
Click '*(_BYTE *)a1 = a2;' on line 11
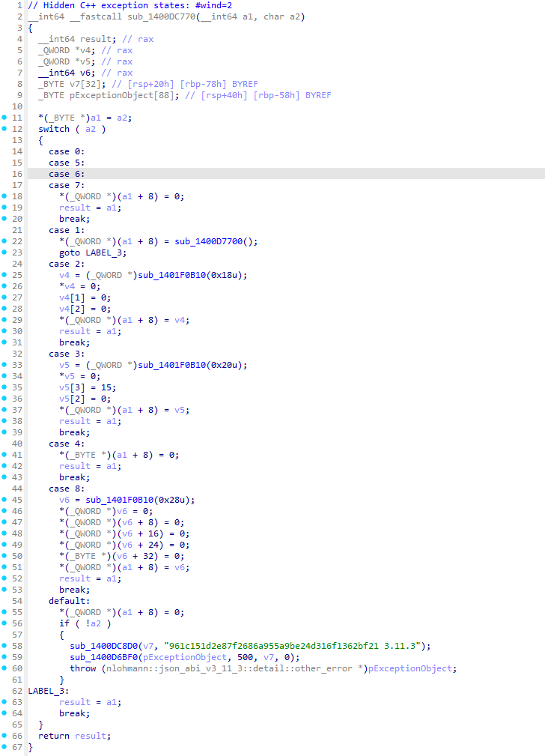pos(85,118)
